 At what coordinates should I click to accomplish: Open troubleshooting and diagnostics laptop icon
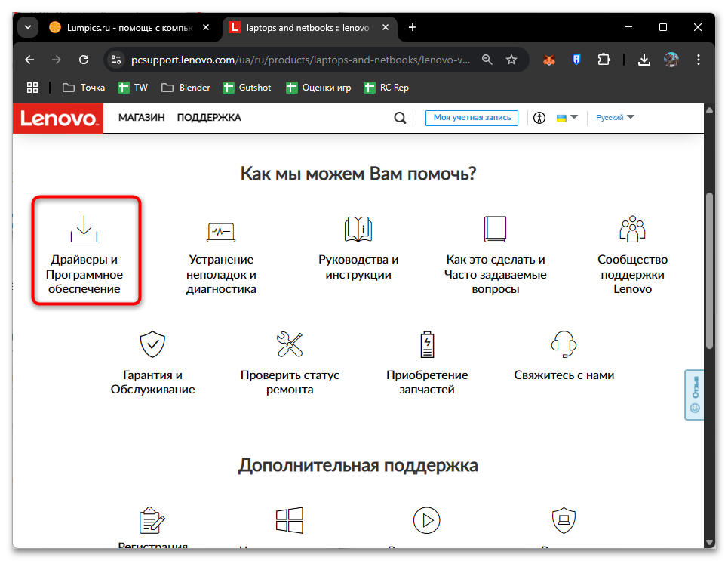(x=221, y=232)
